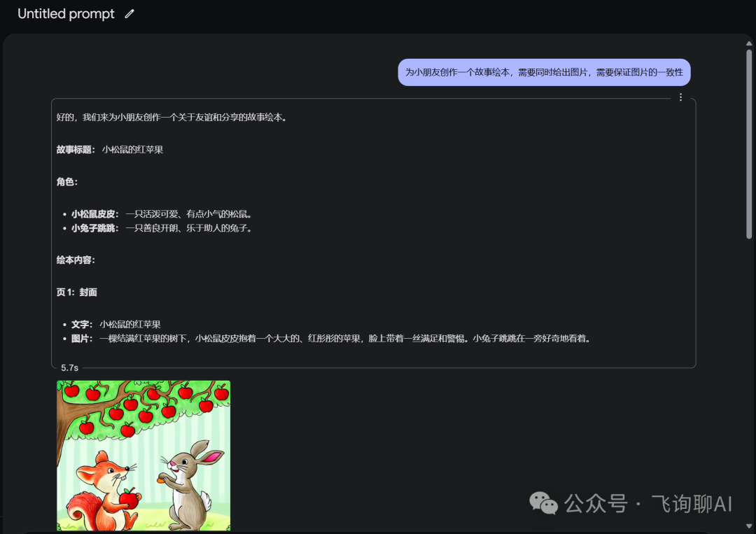Screen dimensions: 756x534
Task: Click the "飞询聊AI" watermark text
Action: [692, 504]
